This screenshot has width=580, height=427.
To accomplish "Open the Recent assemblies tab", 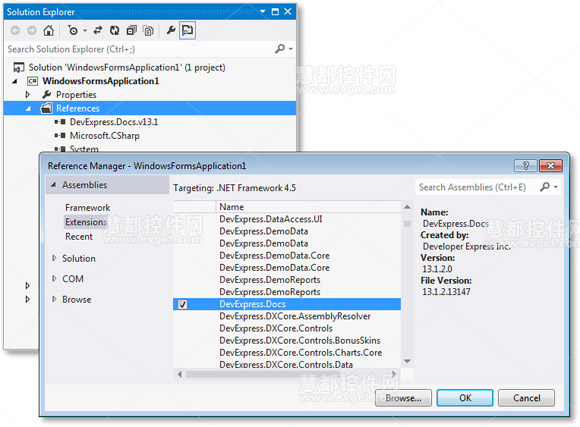I will (79, 236).
